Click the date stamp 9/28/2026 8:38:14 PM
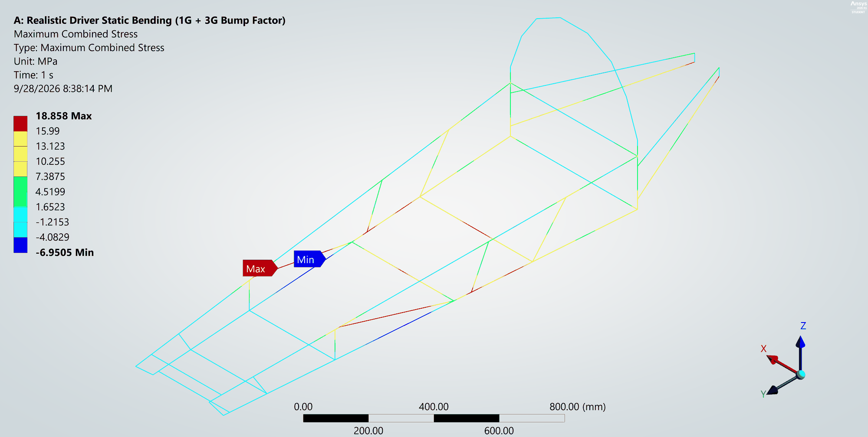This screenshot has width=868, height=437. click(x=63, y=88)
